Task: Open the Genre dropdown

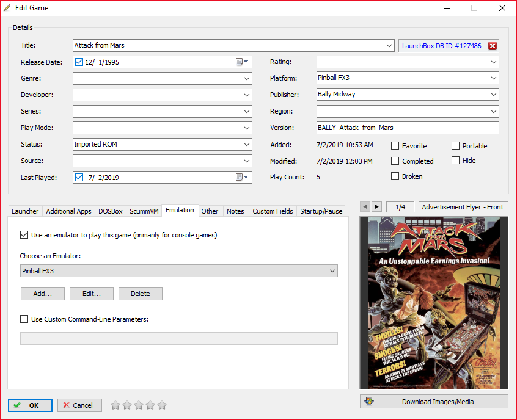Action: click(x=247, y=78)
